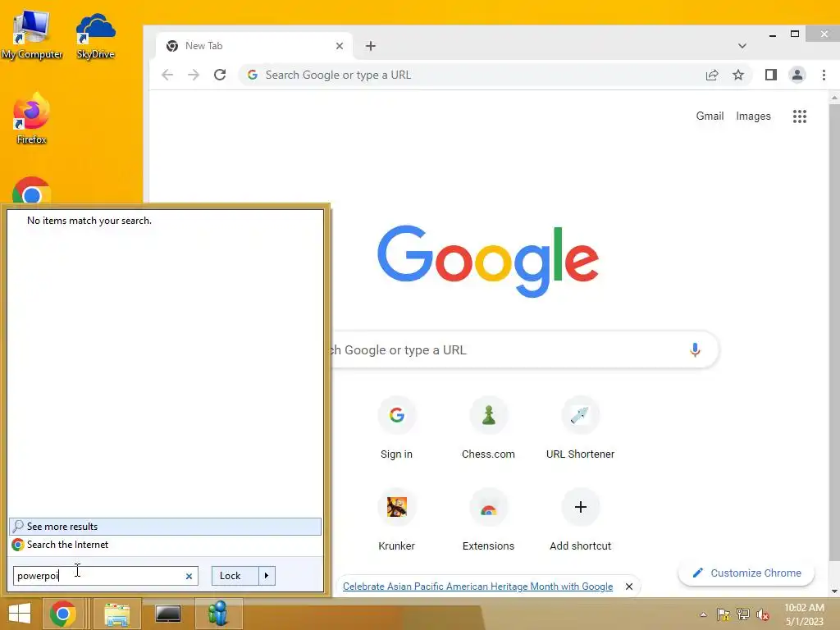This screenshot has height=630, width=840.
Task: Close the New Tab tab
Action: 339,46
